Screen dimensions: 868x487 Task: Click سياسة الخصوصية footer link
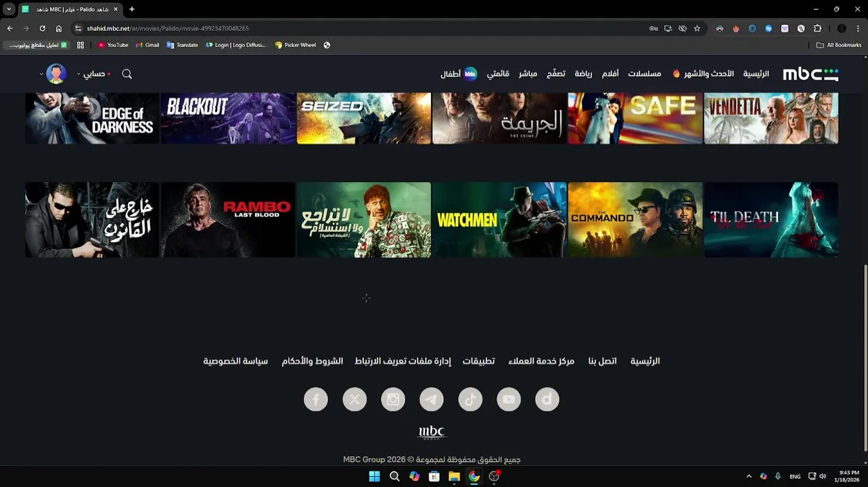(235, 361)
